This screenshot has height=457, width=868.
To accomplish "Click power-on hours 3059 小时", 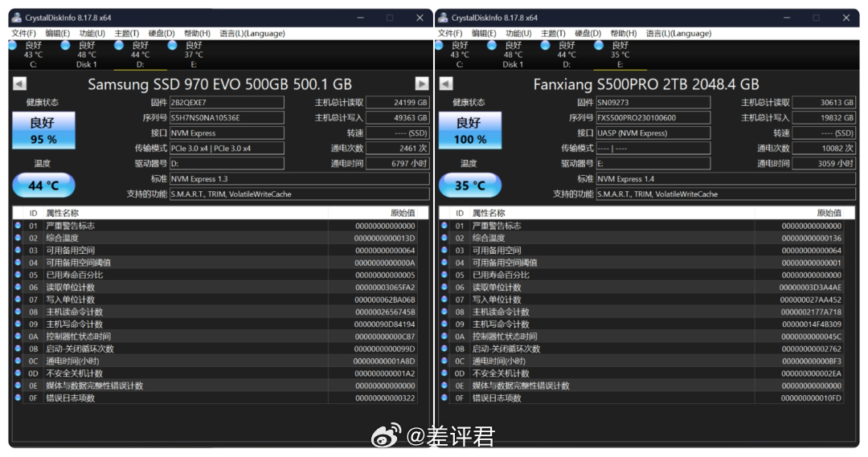I will tap(824, 163).
